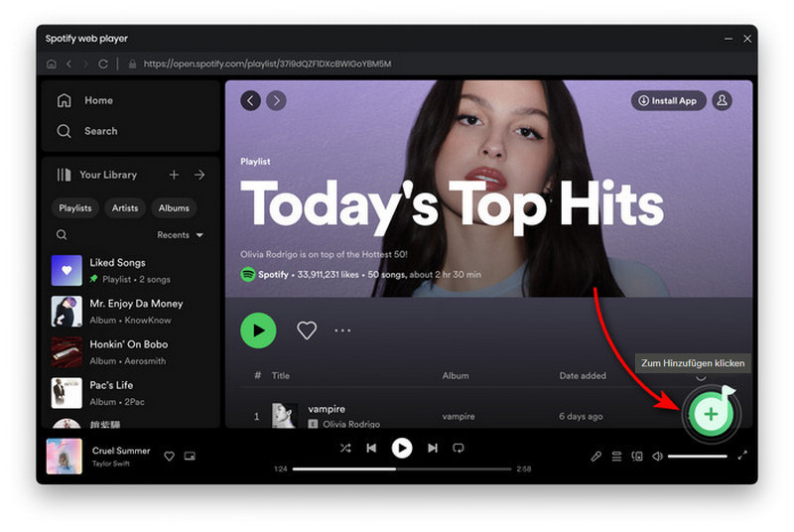Reload the page with the refresh icon
Viewport: 794px width, 532px height.
pos(103,64)
